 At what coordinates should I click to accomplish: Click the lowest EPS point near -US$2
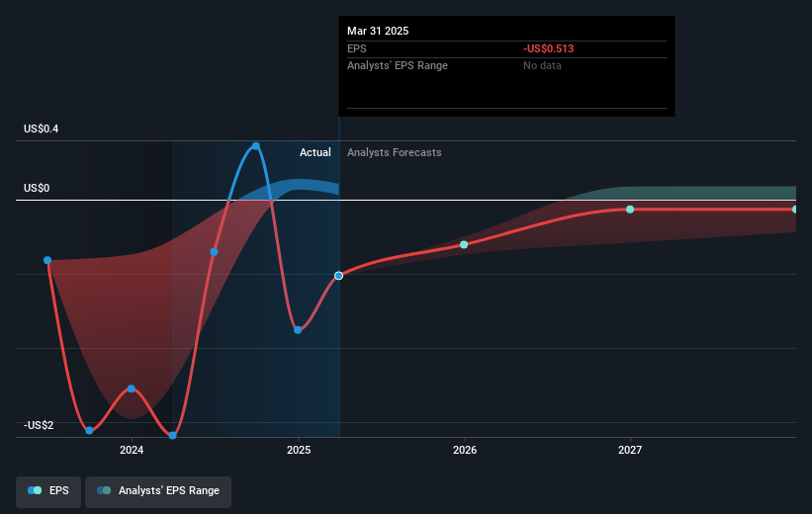[x=173, y=436]
